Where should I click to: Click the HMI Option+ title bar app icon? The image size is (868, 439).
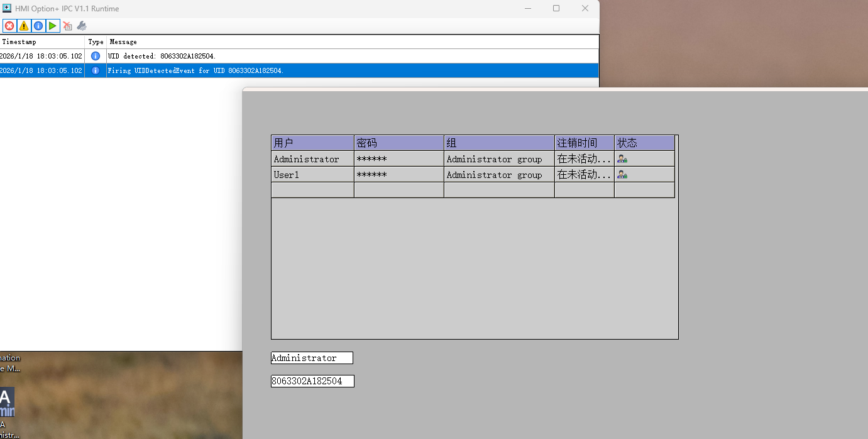pos(8,8)
